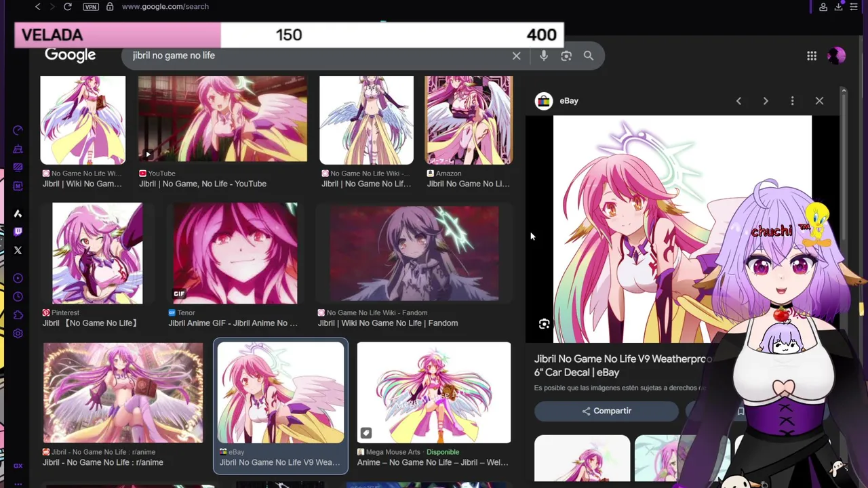This screenshot has width=868, height=488.
Task: Open the Player sidebar icon
Action: click(18, 278)
